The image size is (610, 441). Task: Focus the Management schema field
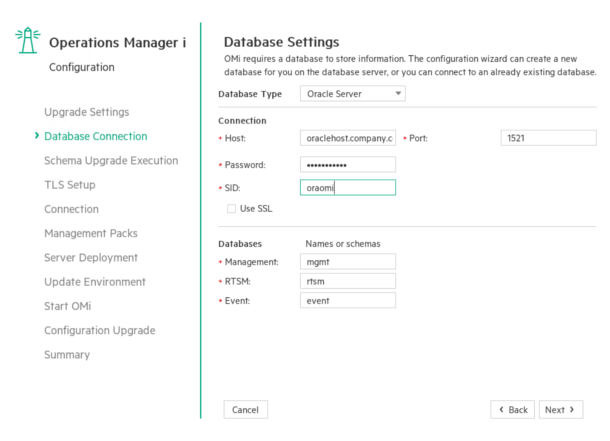point(348,262)
